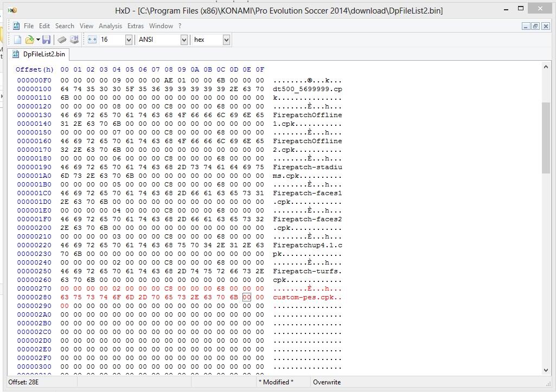Click the vertical scrollbar down arrow
The height and width of the screenshot is (392, 556).
coord(546,370)
